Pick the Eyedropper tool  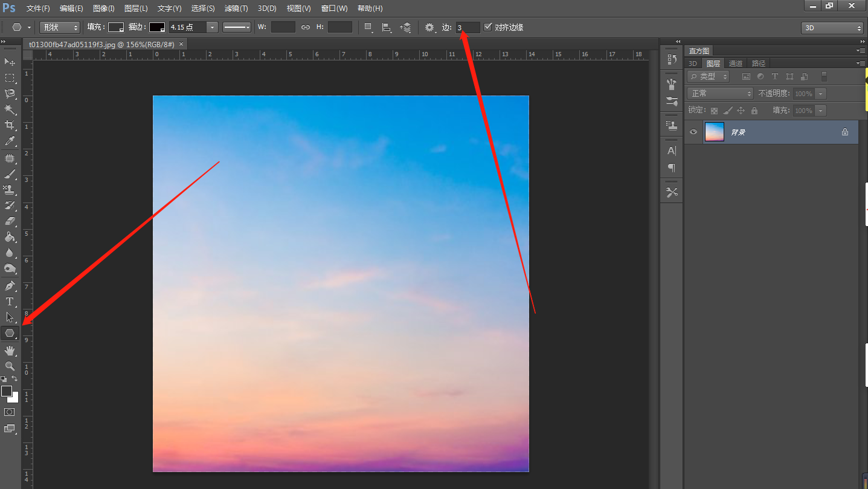[x=10, y=141]
